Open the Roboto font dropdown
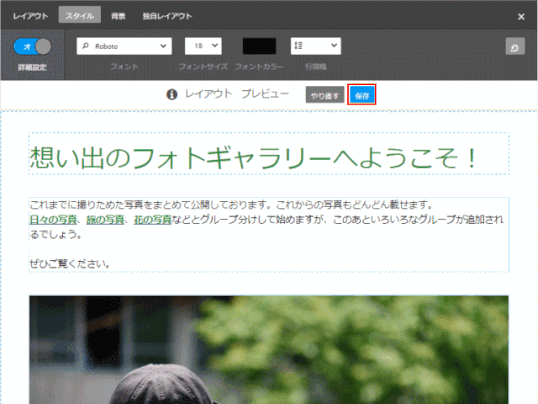Image resolution: width=538 pixels, height=404 pixels. pyautogui.click(x=124, y=46)
